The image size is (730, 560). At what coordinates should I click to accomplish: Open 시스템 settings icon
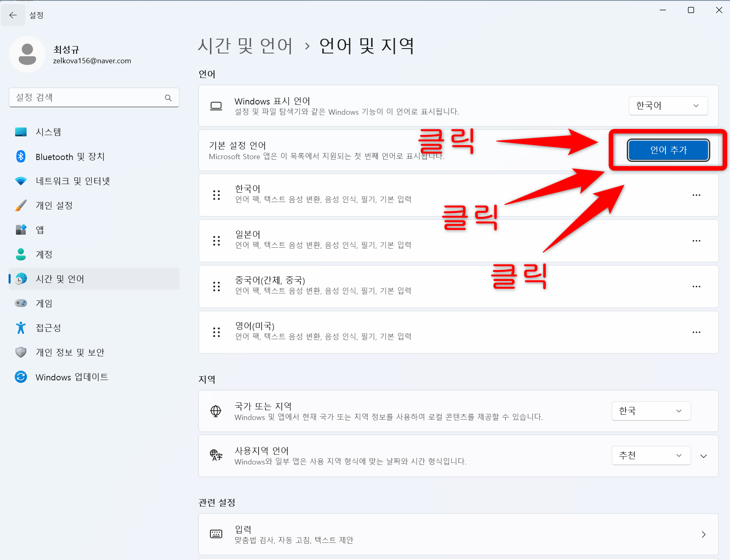[21, 132]
